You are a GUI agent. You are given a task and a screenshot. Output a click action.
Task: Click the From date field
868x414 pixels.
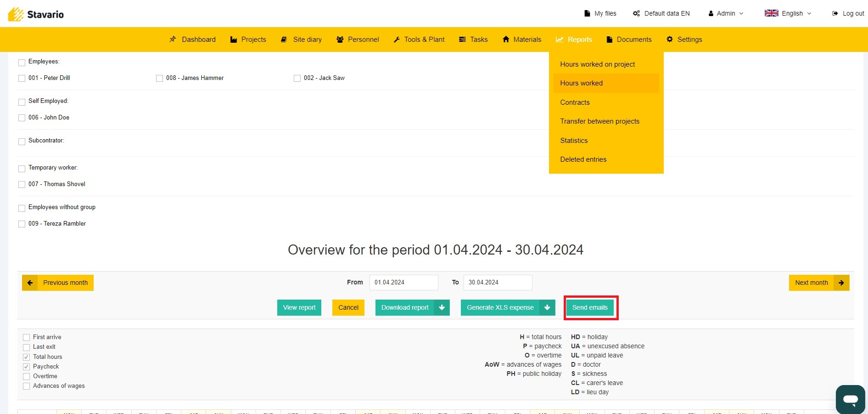pyautogui.click(x=404, y=283)
